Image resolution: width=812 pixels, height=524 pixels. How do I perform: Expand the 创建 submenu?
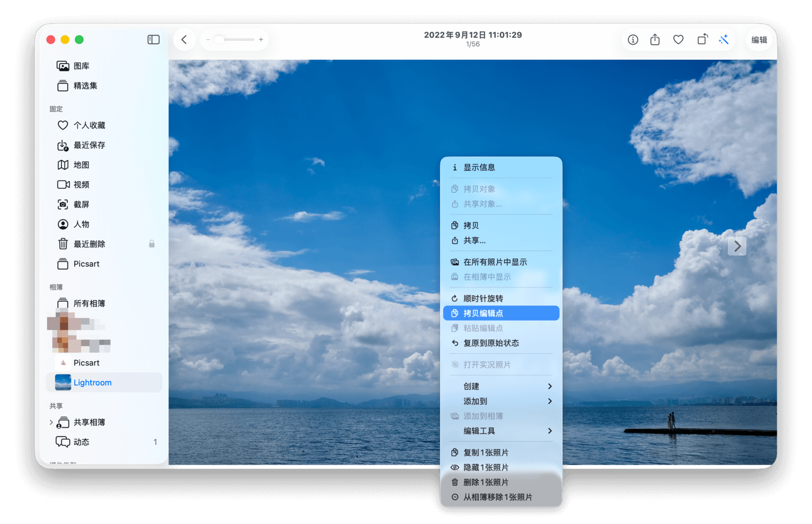tap(501, 386)
